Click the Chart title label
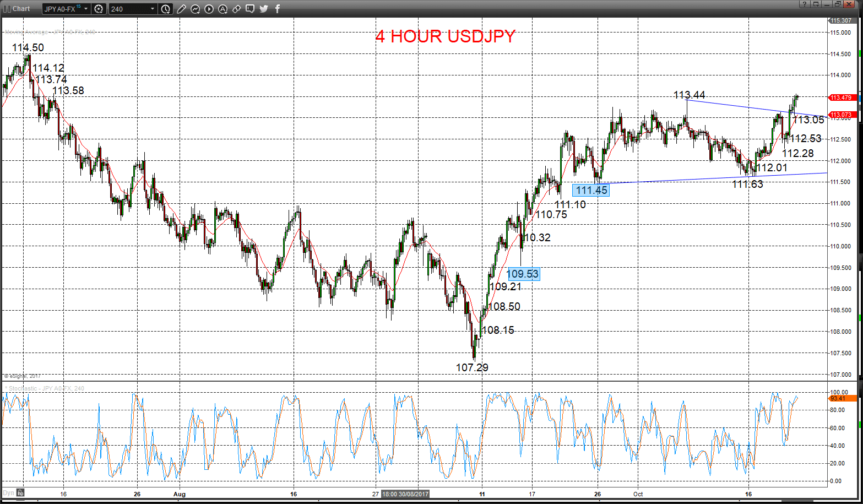863x504 pixels. coord(21,9)
